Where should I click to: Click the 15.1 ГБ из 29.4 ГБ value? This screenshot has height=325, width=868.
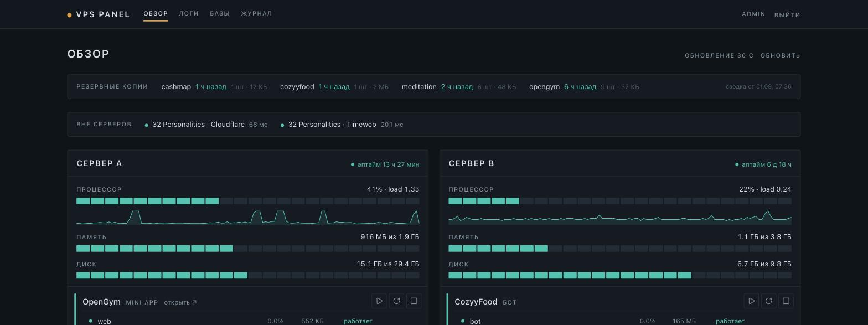[x=388, y=264]
